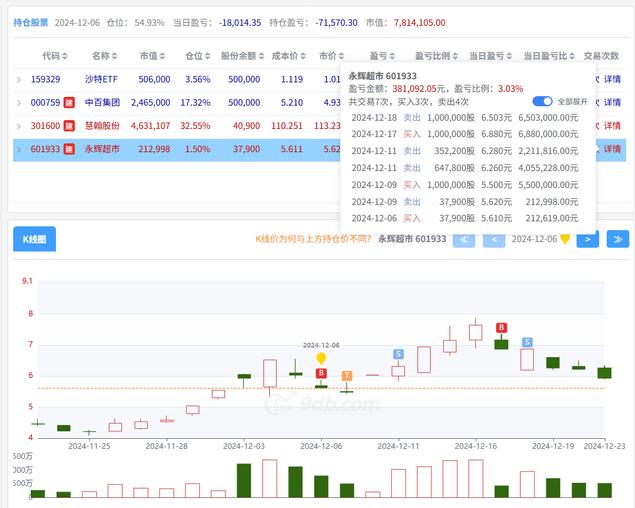
Task: Open 详情 link for 沙特ETF row
Action: [x=612, y=78]
